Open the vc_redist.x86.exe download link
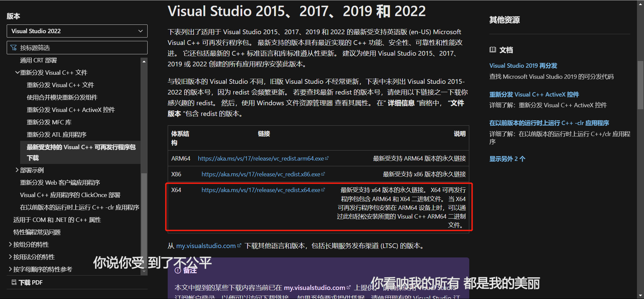The height and width of the screenshot is (299, 644). pos(261,174)
